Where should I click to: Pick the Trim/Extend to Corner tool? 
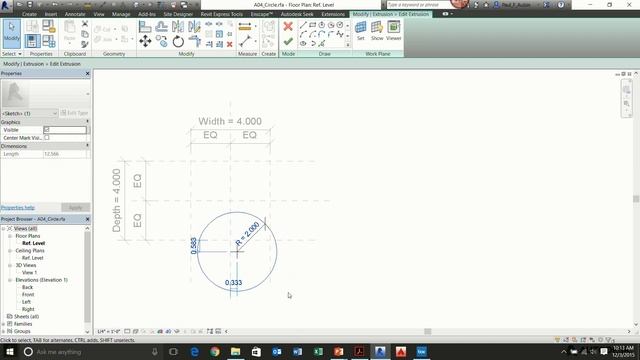194,41
